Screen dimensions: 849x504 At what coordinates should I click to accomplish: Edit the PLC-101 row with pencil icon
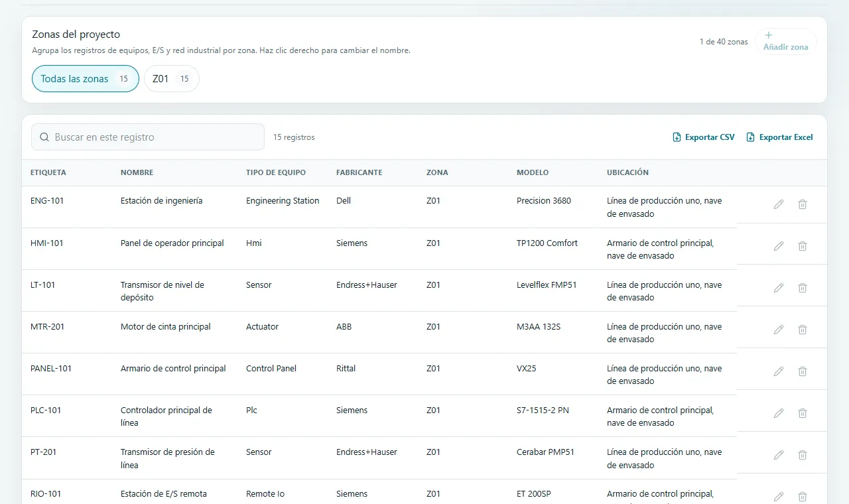click(x=779, y=413)
